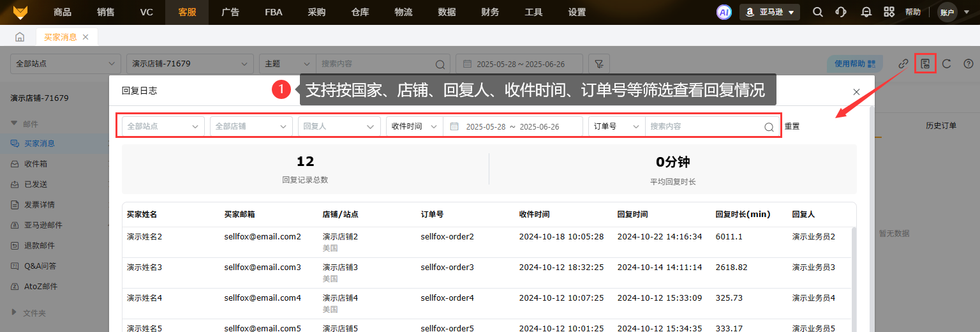Click the search content field in dialog
Image resolution: width=980 pixels, height=332 pixels.
pos(704,126)
